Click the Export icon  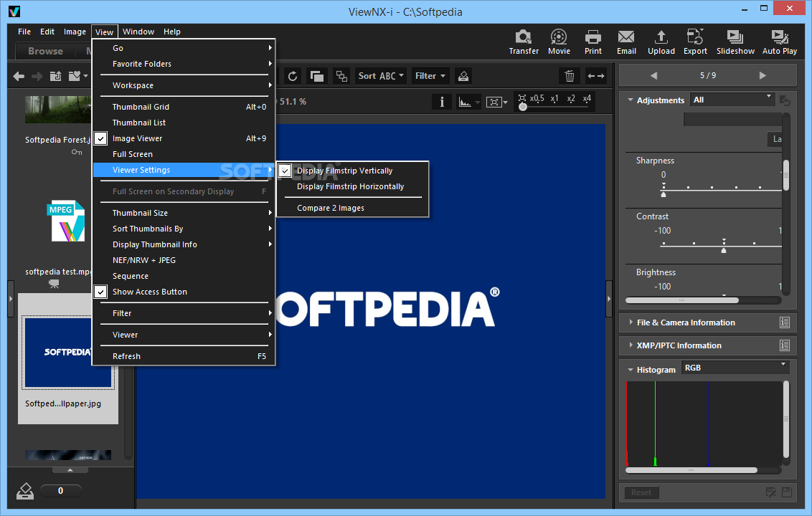click(695, 42)
